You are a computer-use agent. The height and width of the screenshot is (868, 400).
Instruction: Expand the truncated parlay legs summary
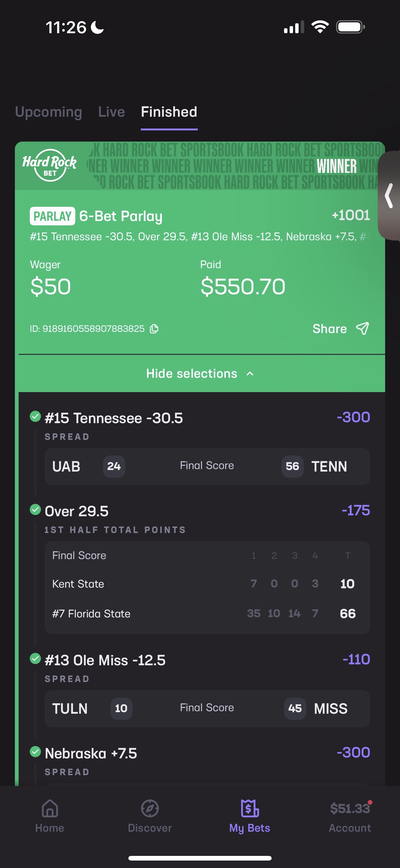pyautogui.click(x=199, y=237)
